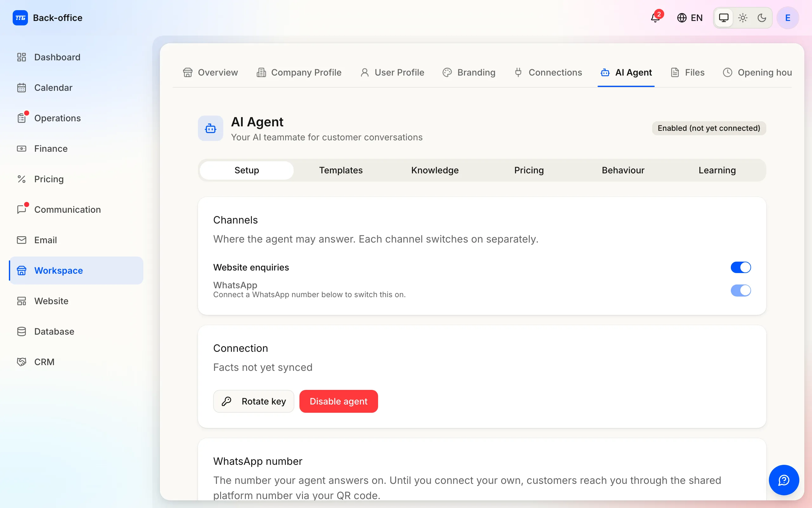Viewport: 812px width, 508px height.
Task: Toggle Website enquiries channel switch
Action: (x=741, y=267)
